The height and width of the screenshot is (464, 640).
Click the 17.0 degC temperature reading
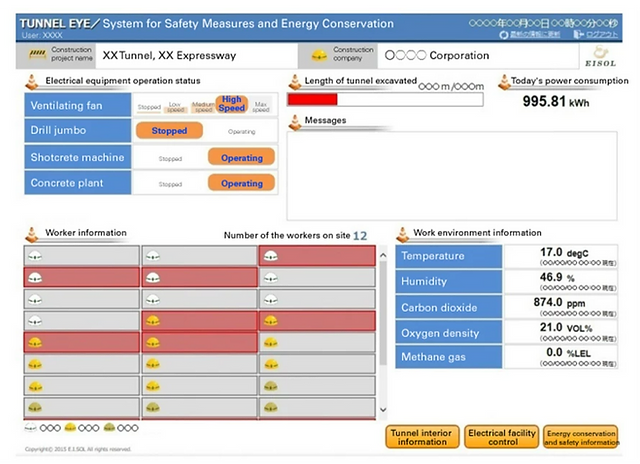click(561, 256)
